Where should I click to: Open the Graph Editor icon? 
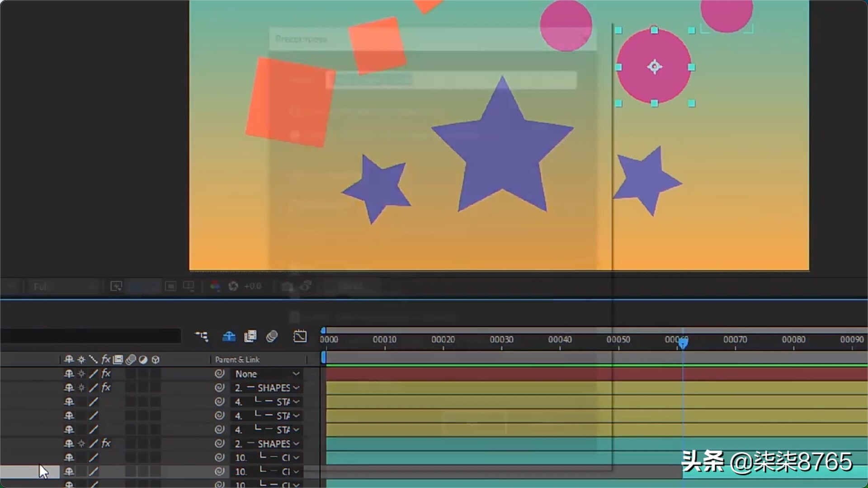pyautogui.click(x=300, y=337)
